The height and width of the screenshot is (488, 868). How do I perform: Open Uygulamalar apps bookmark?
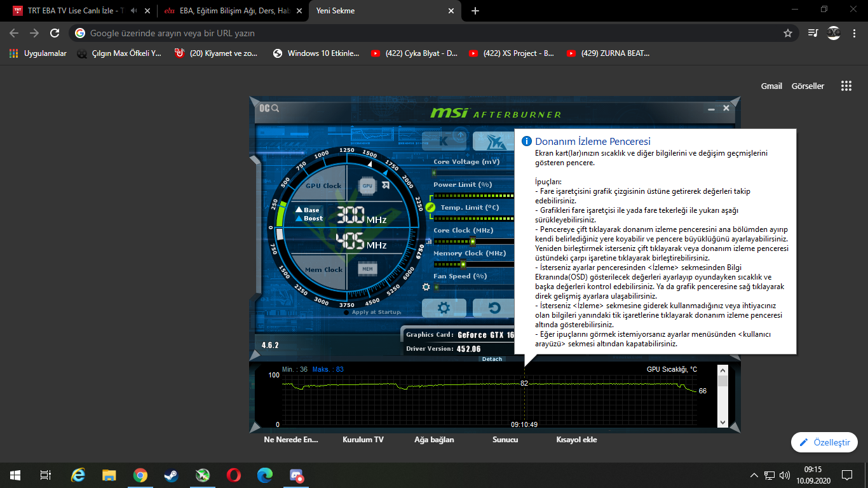(38, 53)
